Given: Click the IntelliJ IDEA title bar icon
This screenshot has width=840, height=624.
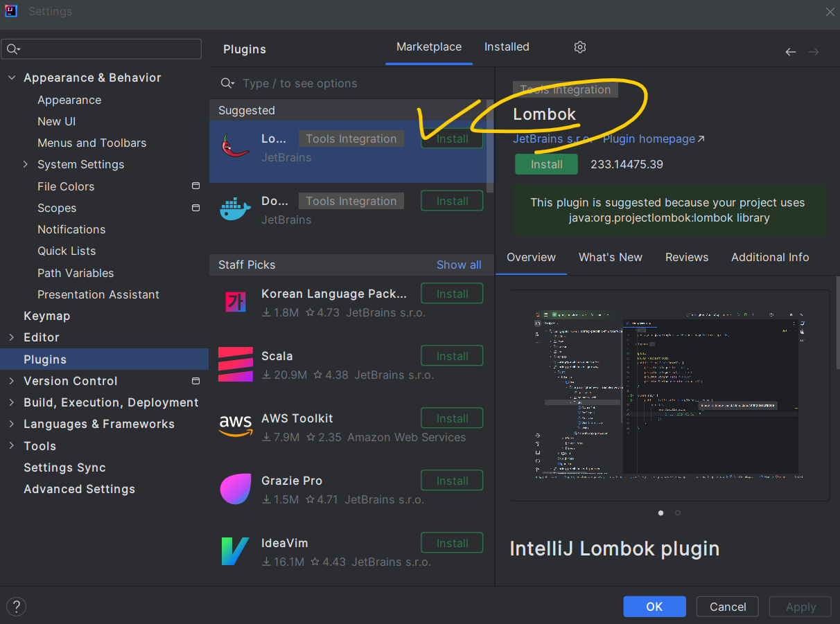Looking at the screenshot, I should 11,11.
